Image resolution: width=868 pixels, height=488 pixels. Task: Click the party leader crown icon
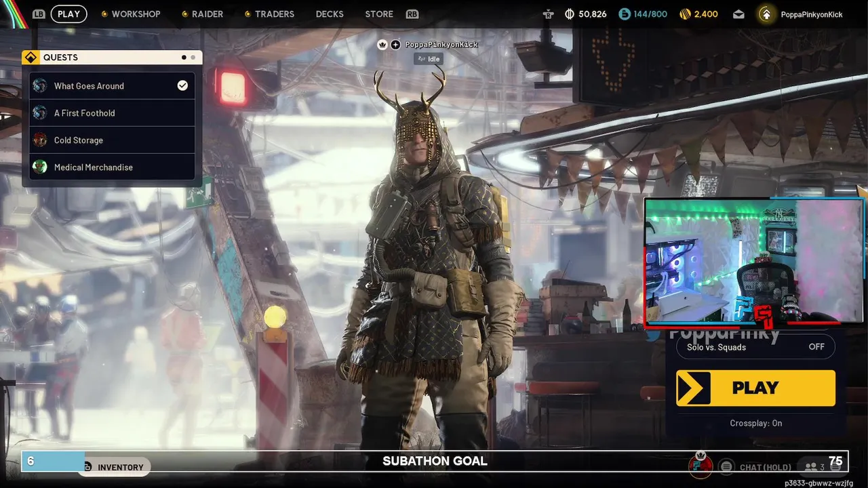tap(382, 45)
